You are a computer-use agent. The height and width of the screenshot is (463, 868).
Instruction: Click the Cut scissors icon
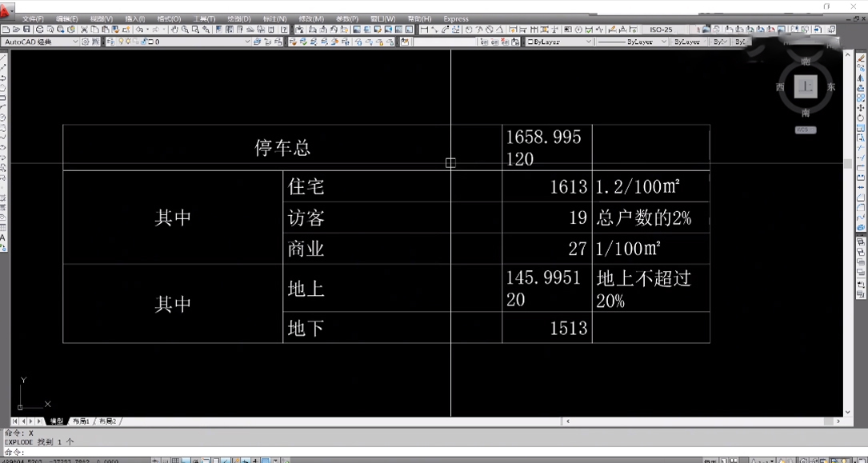(x=83, y=30)
